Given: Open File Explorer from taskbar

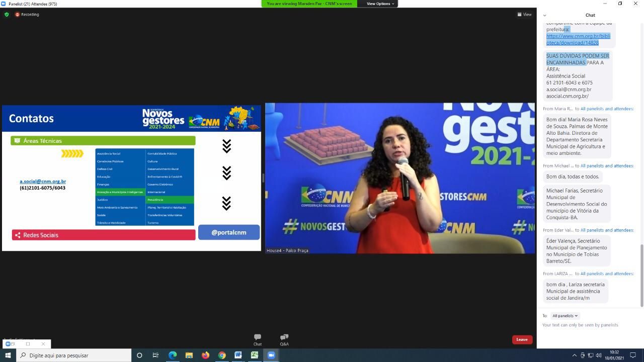Looking at the screenshot, I should pyautogui.click(x=189, y=355).
